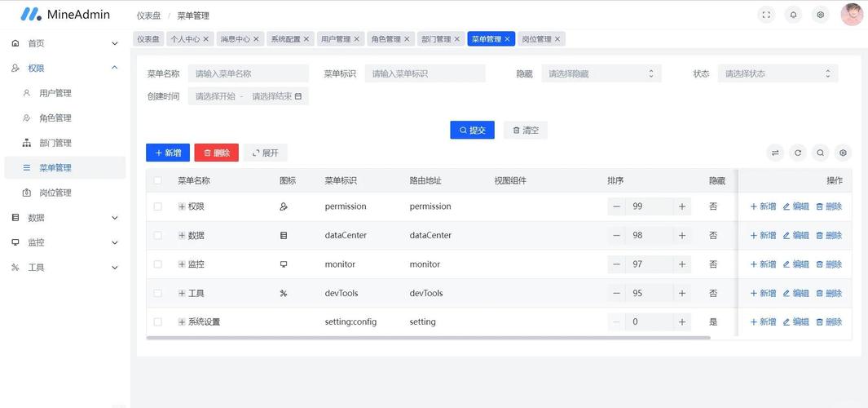Click plus 新增 in 监控 row
Screen dimensions: 868x408
point(763,264)
